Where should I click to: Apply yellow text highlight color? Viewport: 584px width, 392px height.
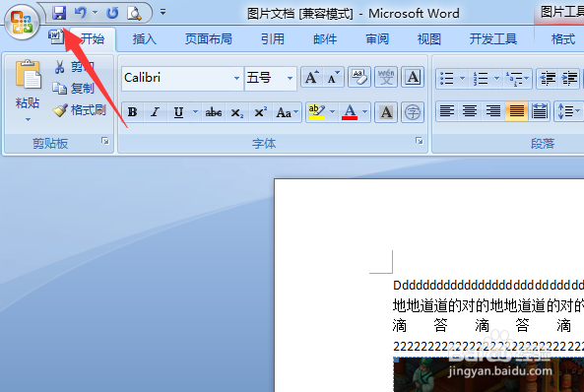(317, 111)
